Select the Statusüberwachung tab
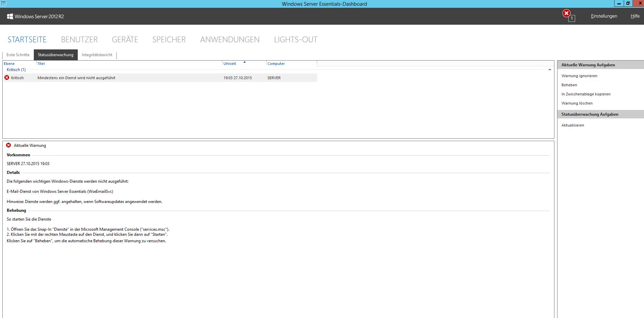Viewport: 644px width, 318px height. click(x=56, y=55)
